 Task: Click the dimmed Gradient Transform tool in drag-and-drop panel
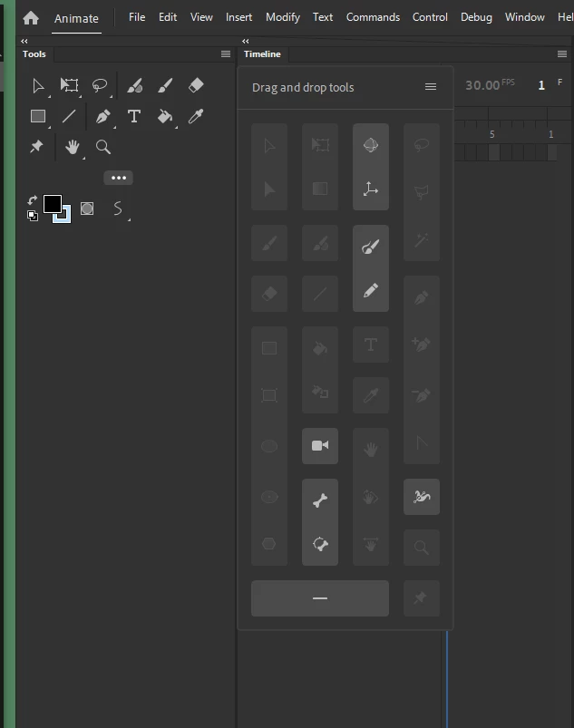(x=320, y=189)
